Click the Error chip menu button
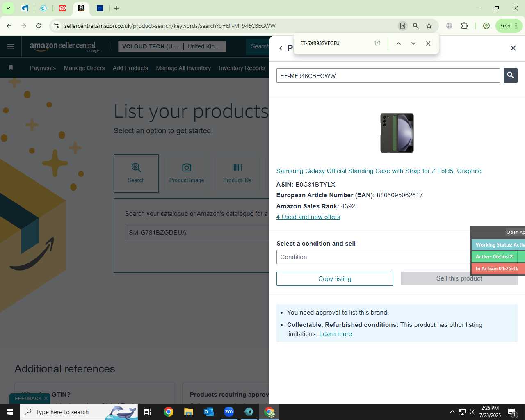 tap(509, 26)
